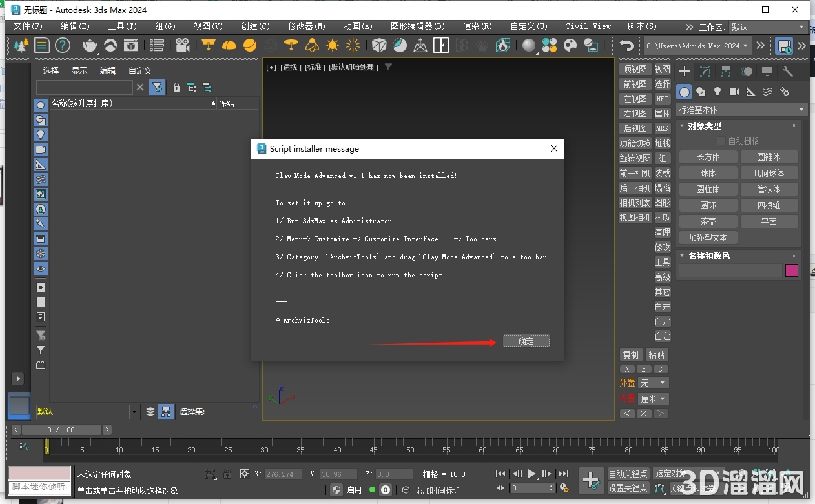Click the paint palette icon in toolbar
The image size is (815, 504).
click(x=570, y=45)
